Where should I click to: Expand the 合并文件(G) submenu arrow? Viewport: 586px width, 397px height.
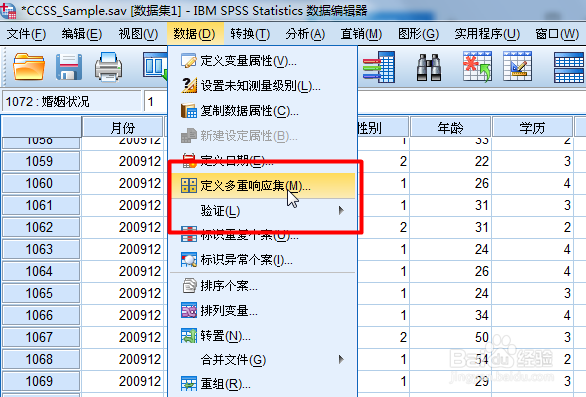click(x=341, y=359)
